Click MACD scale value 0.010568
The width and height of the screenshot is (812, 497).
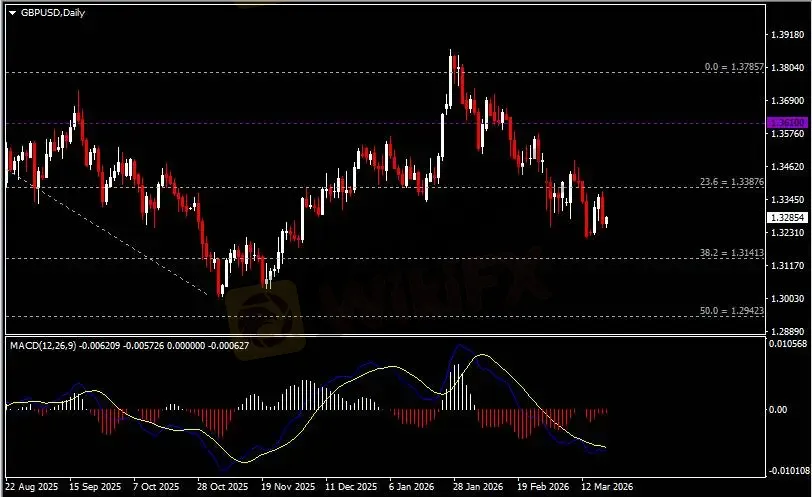[x=788, y=344]
